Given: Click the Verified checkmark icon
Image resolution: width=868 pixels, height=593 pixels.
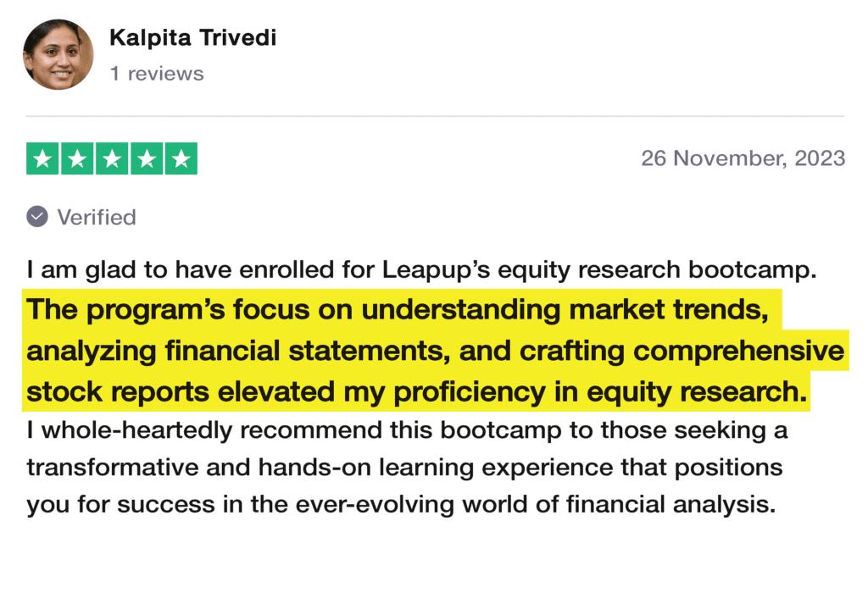Looking at the screenshot, I should pos(37,217).
